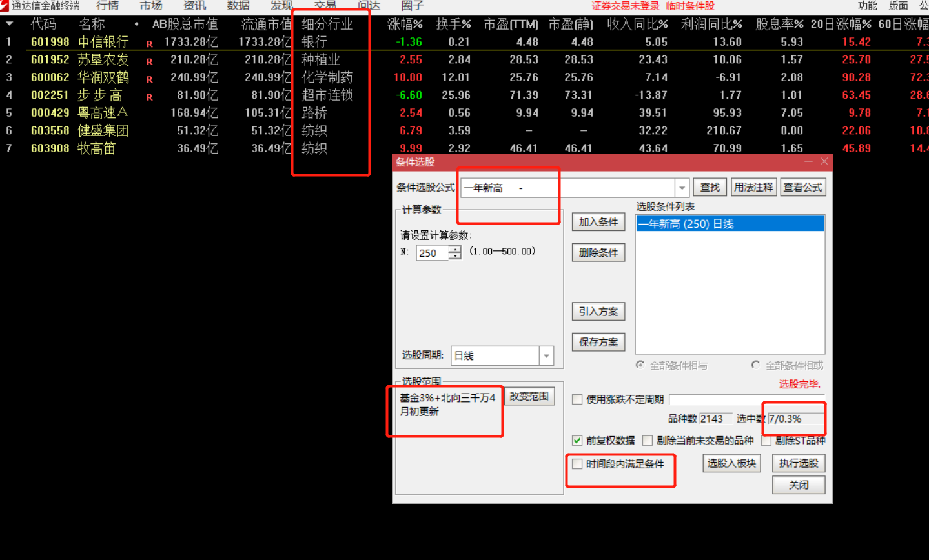Switch to the 临时条件股 tab
This screenshot has height=560, width=929.
pyautogui.click(x=690, y=6)
